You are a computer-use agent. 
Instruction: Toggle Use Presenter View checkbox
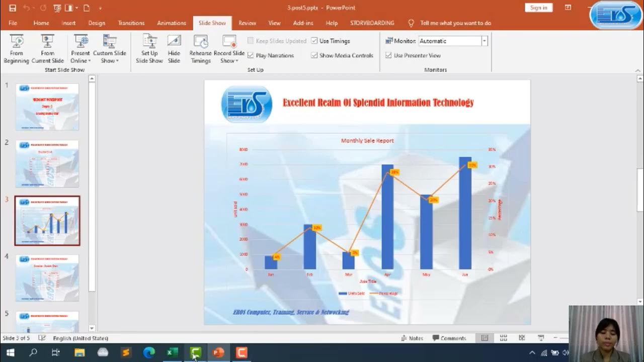(x=388, y=55)
